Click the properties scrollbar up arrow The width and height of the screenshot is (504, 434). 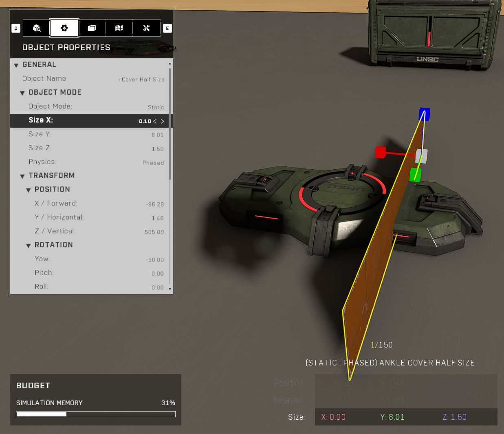(x=170, y=64)
